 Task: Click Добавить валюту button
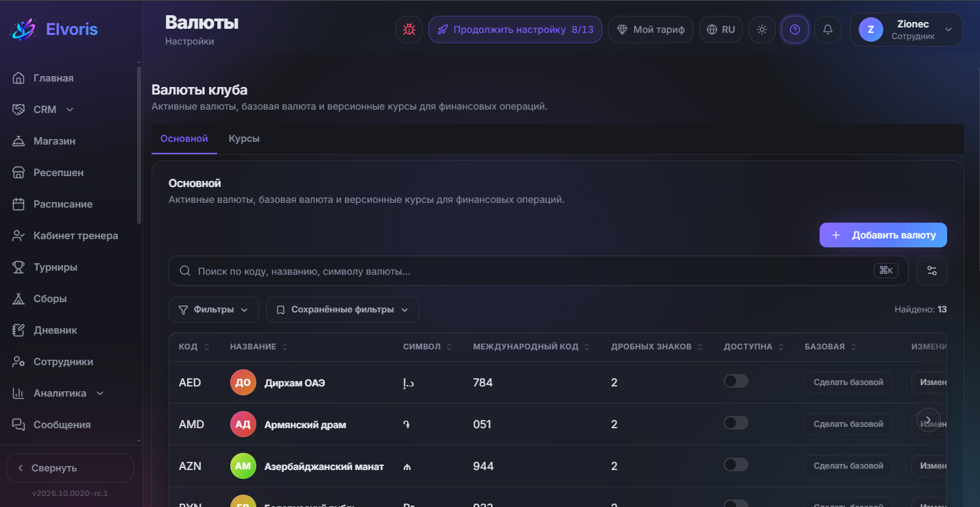pos(883,235)
